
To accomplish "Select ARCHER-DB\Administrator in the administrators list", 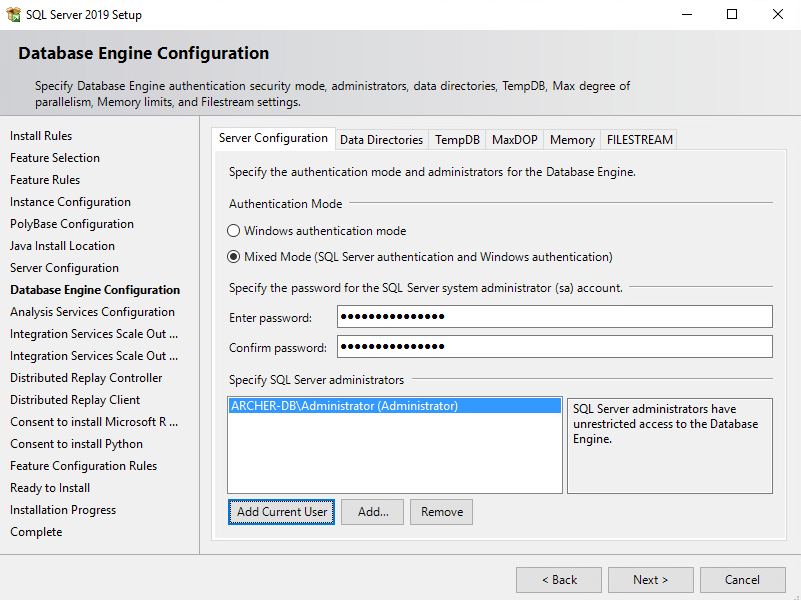I will click(x=394, y=406).
